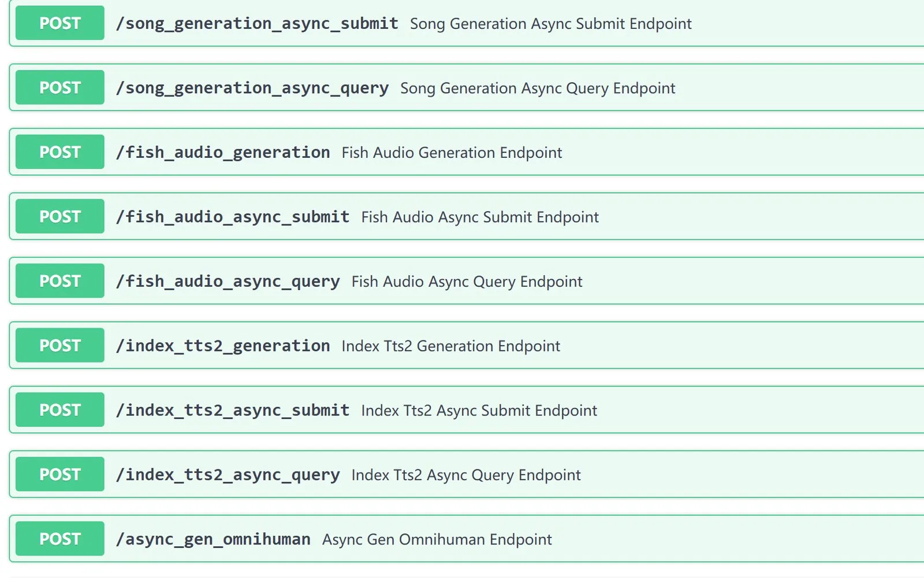
Task: Open the /index_tts2_async_query path link
Action: (x=228, y=475)
